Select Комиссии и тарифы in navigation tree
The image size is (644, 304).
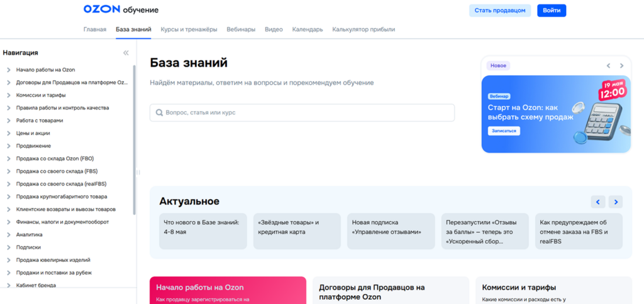point(41,95)
